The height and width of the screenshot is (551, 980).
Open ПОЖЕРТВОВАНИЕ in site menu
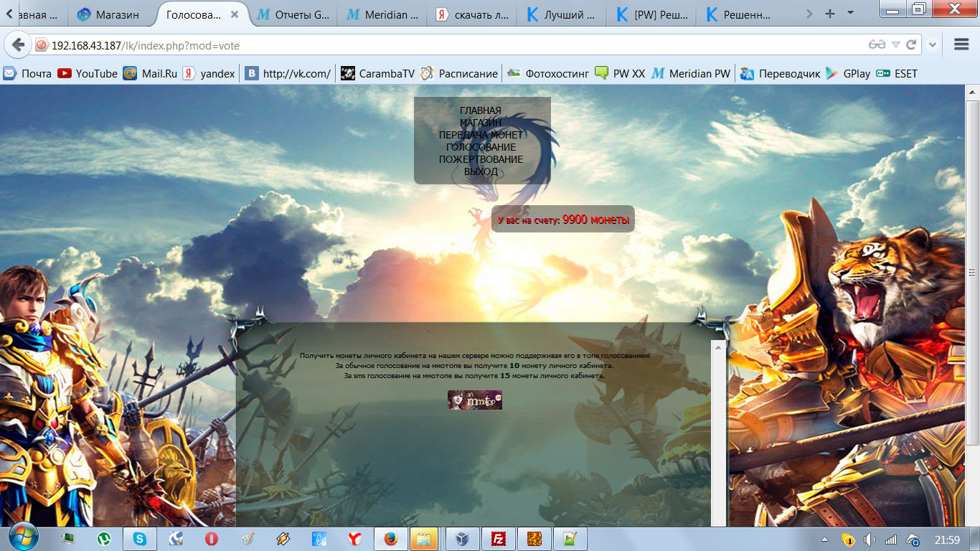(x=481, y=159)
